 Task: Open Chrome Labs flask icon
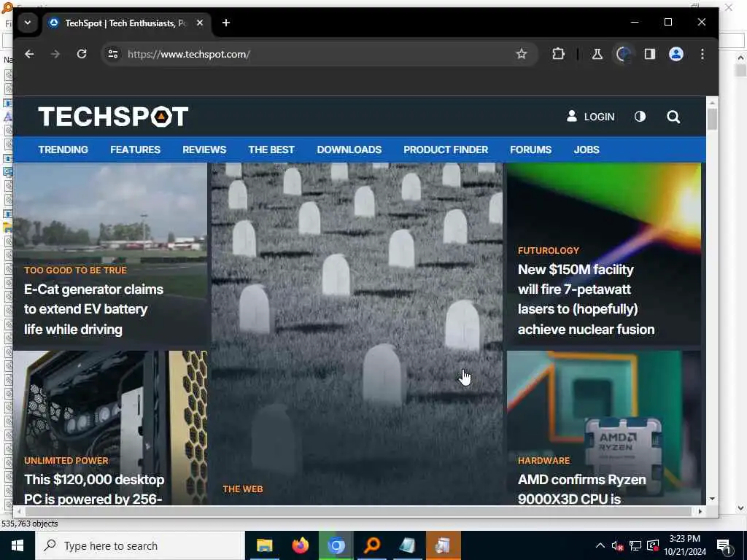(597, 54)
